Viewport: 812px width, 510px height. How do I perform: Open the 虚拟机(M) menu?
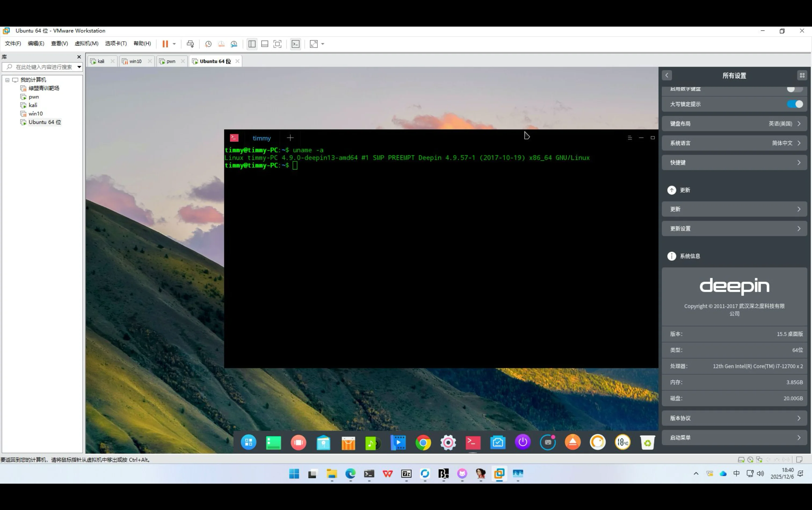[x=86, y=44]
